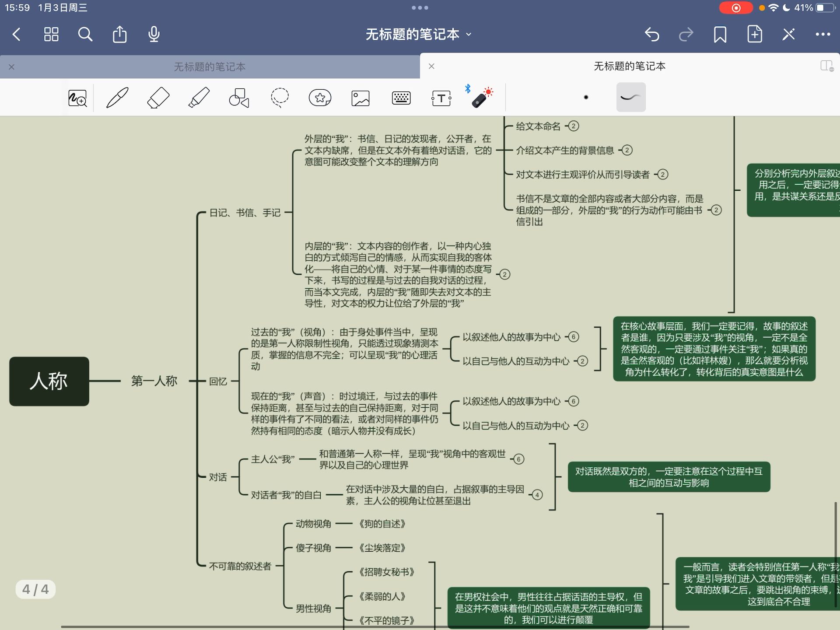Tap the battery 41% status indicator
840x630 pixels.
(815, 7)
